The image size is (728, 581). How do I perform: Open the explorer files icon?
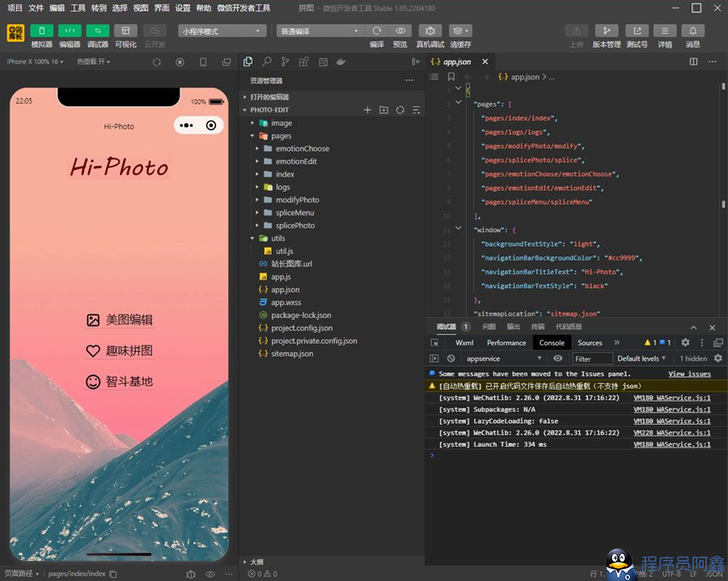coord(248,61)
